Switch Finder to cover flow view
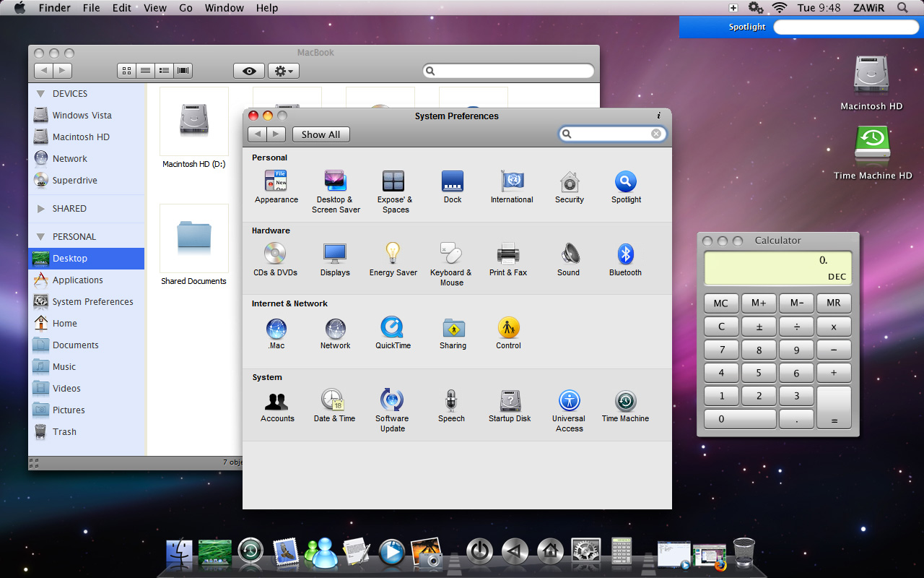This screenshot has height=578, width=924. [x=183, y=71]
